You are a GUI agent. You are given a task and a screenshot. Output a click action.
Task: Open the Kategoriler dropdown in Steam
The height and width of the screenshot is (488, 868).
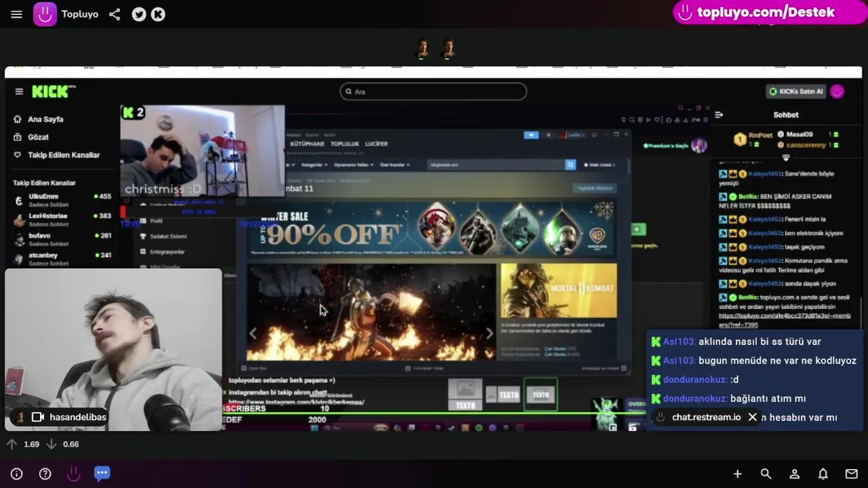point(314,165)
